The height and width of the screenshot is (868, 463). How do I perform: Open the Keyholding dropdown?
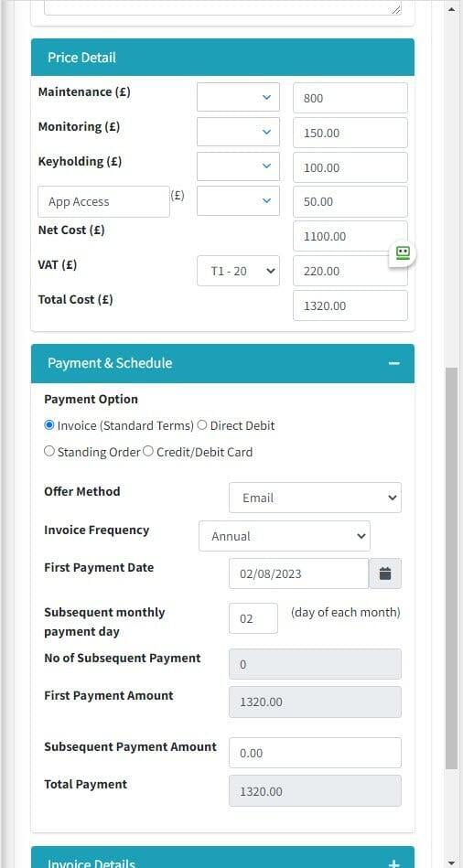238,167
